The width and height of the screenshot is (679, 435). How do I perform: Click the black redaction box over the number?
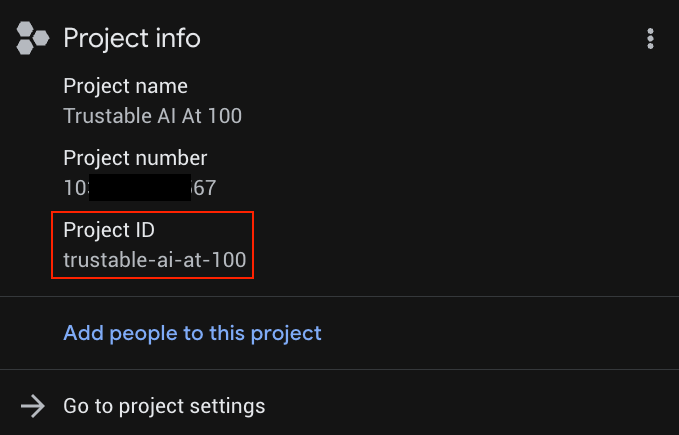coord(139,187)
